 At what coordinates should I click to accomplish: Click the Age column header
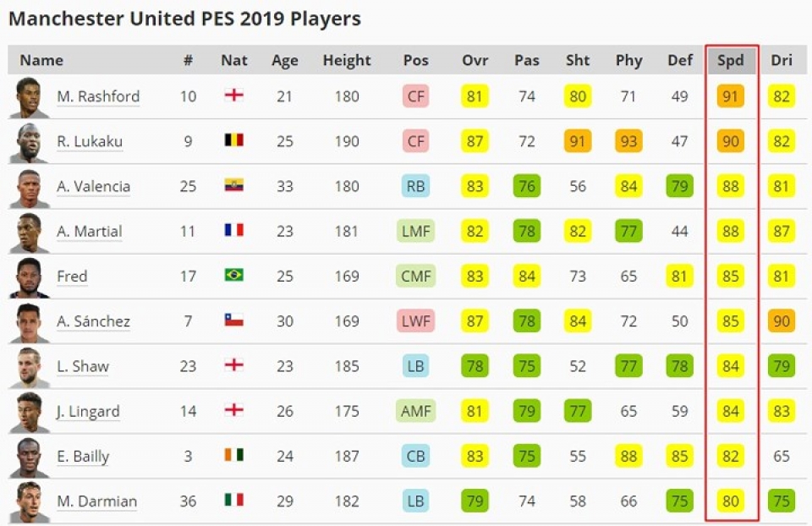[x=284, y=60]
